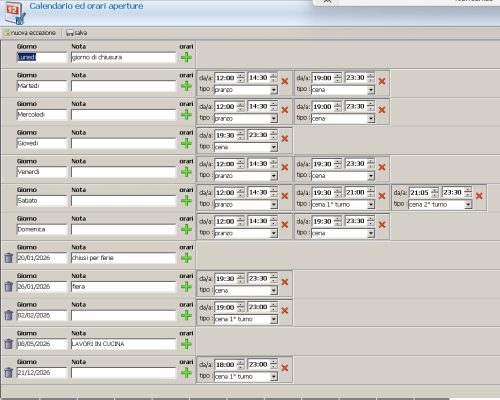This screenshot has width=500, height=400.
Task: Open the 26/01/2026 cena tipo dropdown
Action: (274, 290)
